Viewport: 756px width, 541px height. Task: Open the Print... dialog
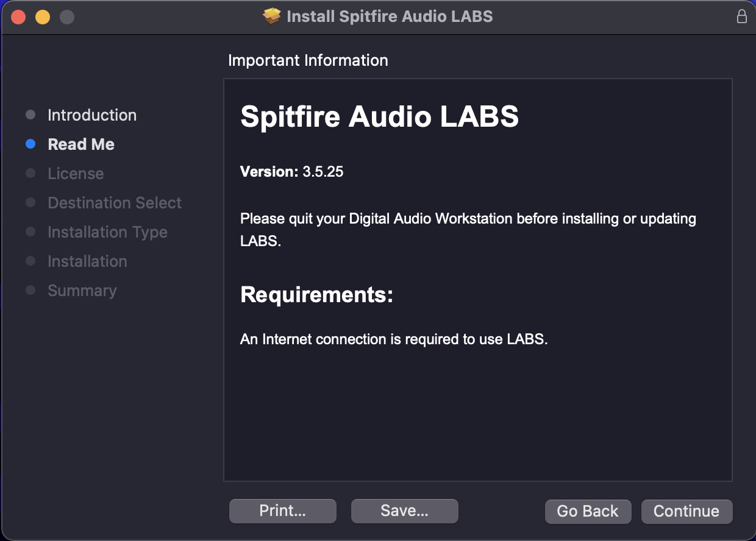pos(283,511)
